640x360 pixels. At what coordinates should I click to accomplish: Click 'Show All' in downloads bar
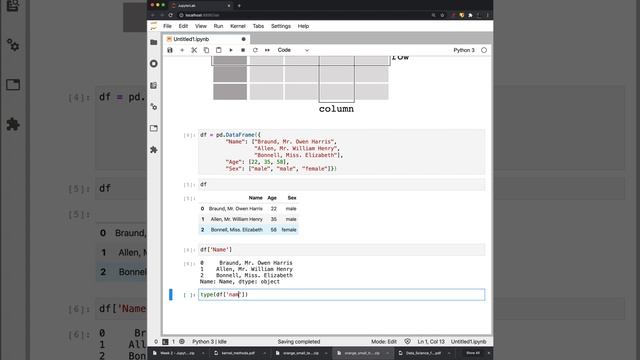(473, 353)
